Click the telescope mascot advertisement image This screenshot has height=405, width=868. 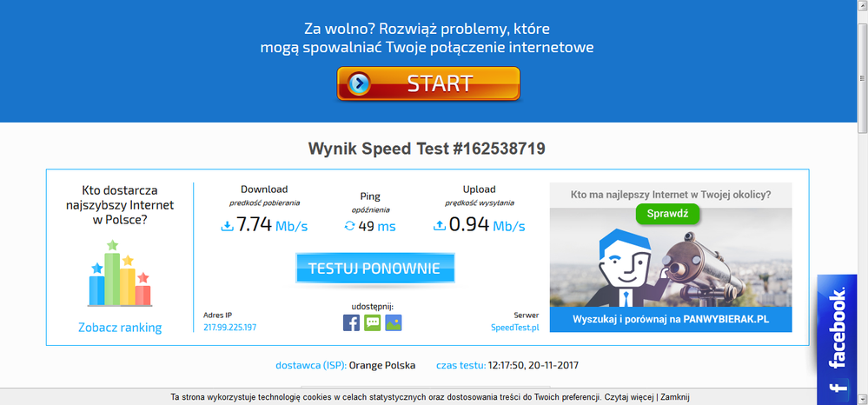[x=671, y=257]
